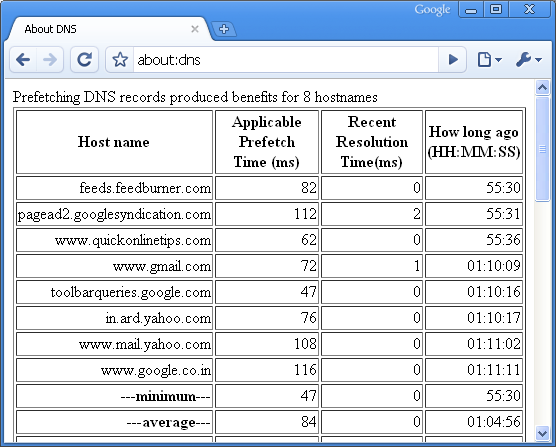Select prefetch value 82 for feedburner
Image resolution: width=556 pixels, height=447 pixels.
click(x=267, y=188)
